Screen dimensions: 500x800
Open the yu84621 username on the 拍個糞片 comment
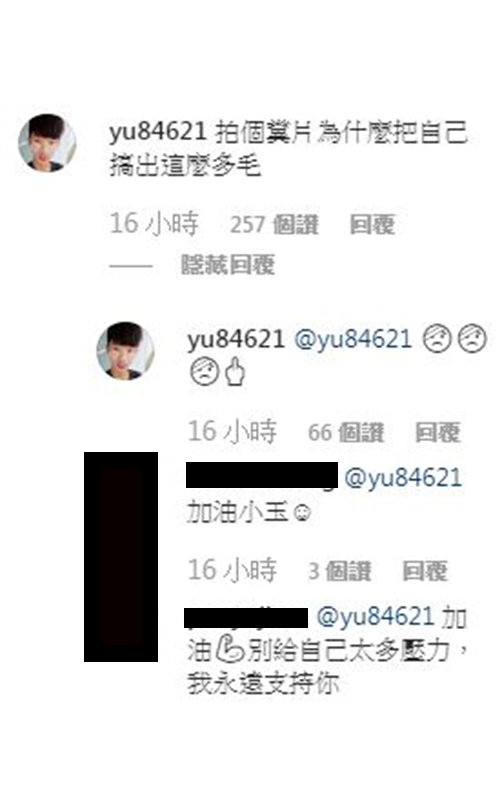tap(158, 132)
